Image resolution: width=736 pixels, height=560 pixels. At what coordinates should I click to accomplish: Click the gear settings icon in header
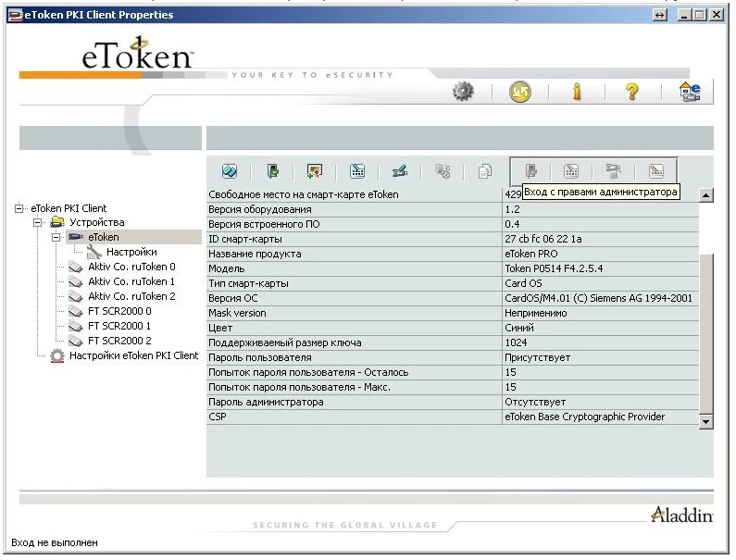(463, 92)
